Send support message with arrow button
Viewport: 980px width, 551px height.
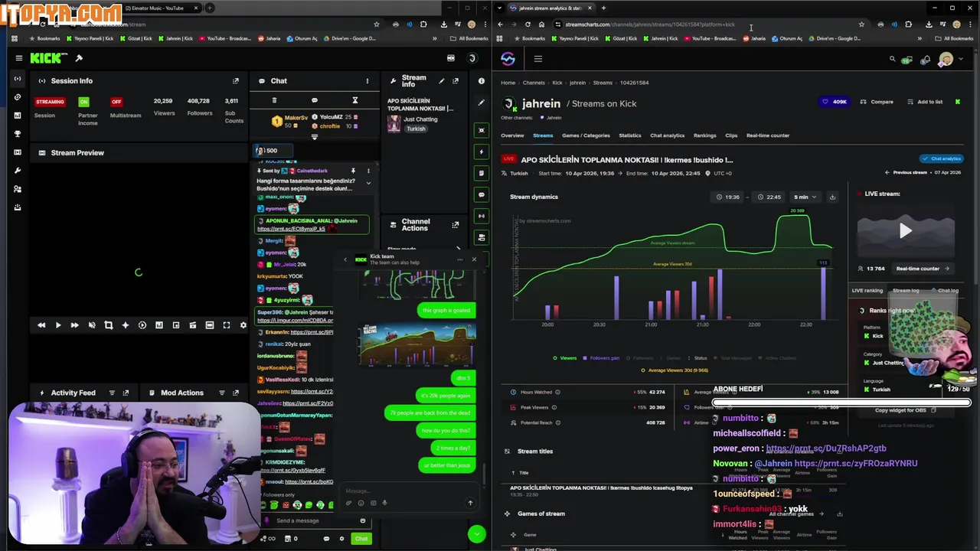[470, 503]
